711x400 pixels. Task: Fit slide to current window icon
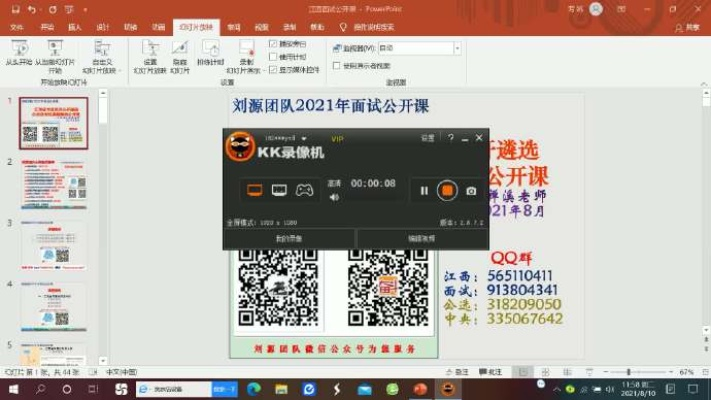click(x=705, y=372)
